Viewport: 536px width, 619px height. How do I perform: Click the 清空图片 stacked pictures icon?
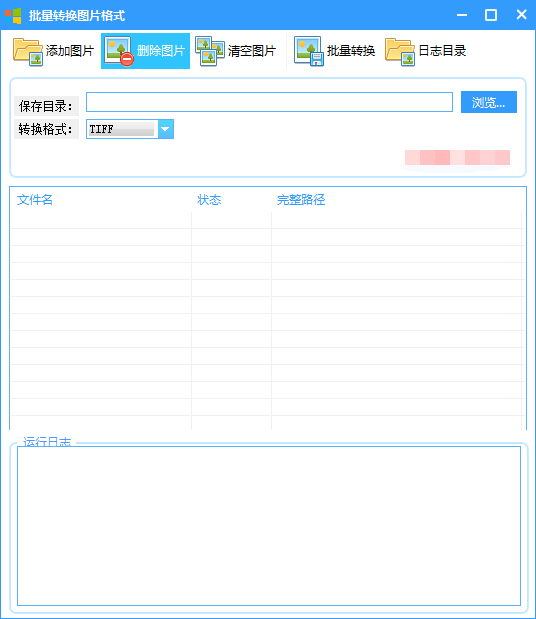[x=210, y=51]
